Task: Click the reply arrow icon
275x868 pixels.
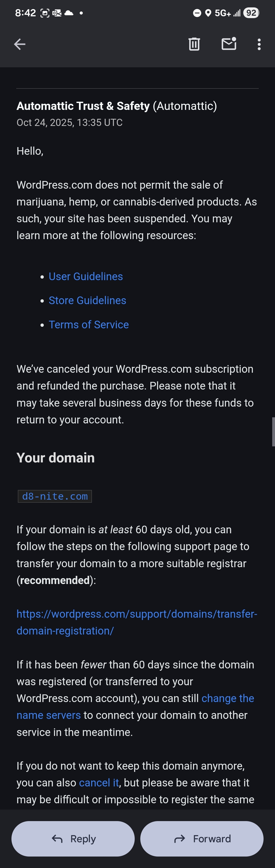Action: (57, 839)
